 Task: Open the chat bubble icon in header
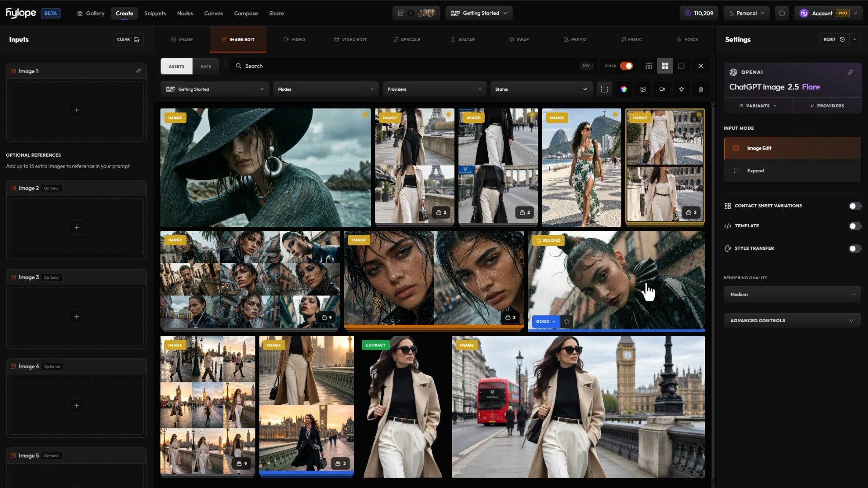point(782,13)
